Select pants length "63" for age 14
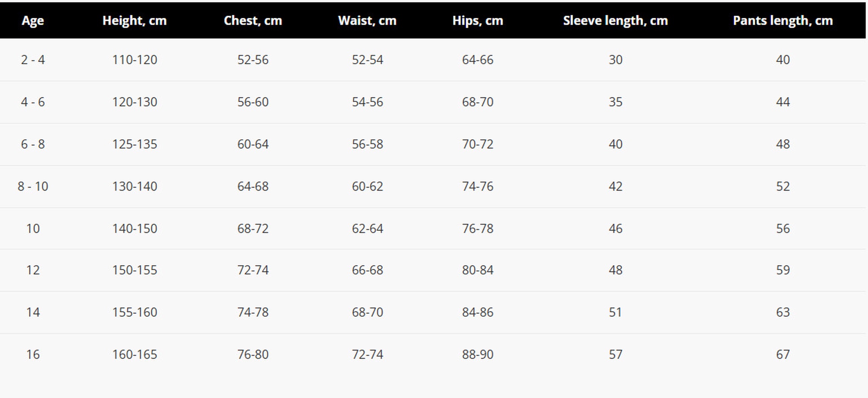 [x=783, y=312]
